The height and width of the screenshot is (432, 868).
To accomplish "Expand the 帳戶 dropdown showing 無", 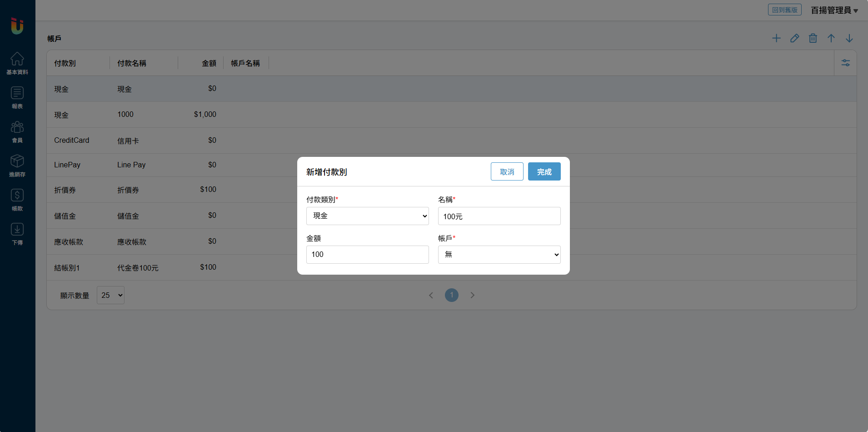I will pyautogui.click(x=499, y=255).
